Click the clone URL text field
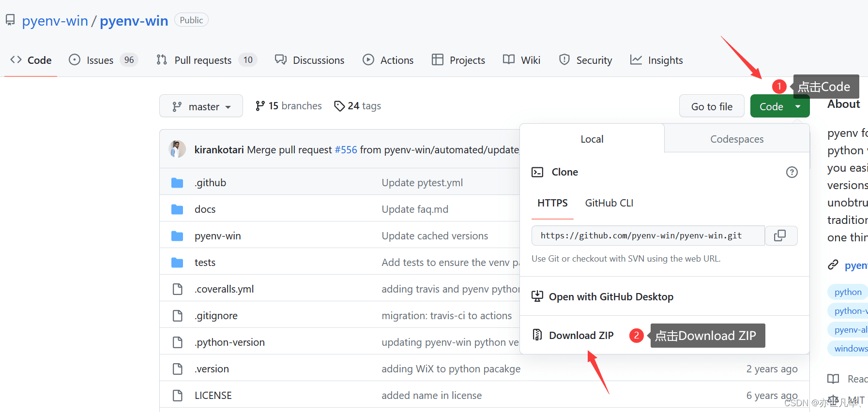The image size is (868, 412). (648, 235)
